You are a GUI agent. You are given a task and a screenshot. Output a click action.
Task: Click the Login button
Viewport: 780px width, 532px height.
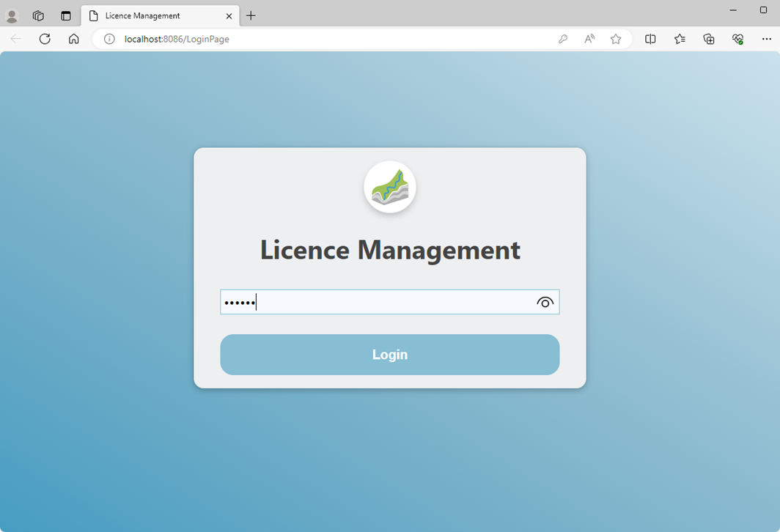point(389,355)
